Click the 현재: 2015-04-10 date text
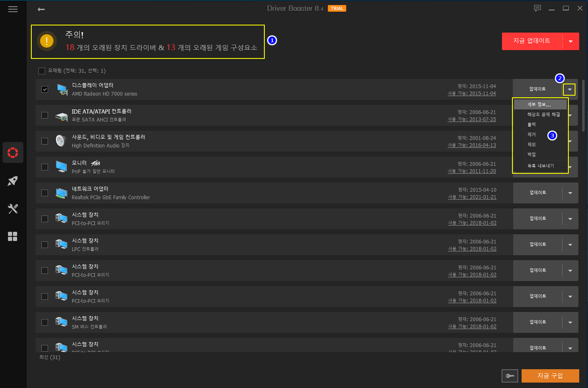The image size is (588, 388). (477, 190)
